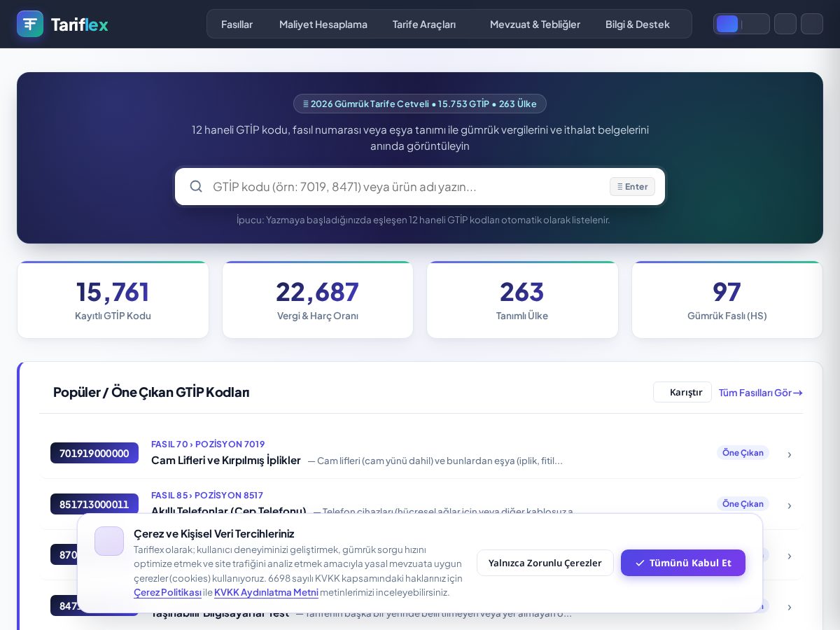Click the Tariflex logo icon

pos(30,24)
